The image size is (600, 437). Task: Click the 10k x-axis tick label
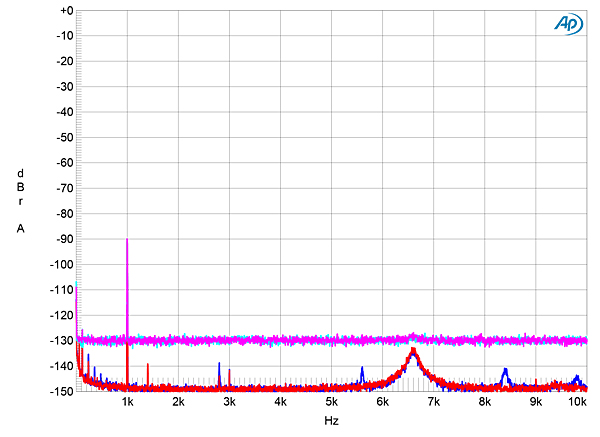(577, 402)
